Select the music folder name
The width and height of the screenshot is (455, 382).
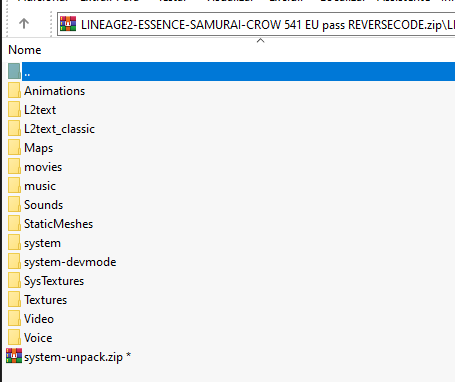40,186
